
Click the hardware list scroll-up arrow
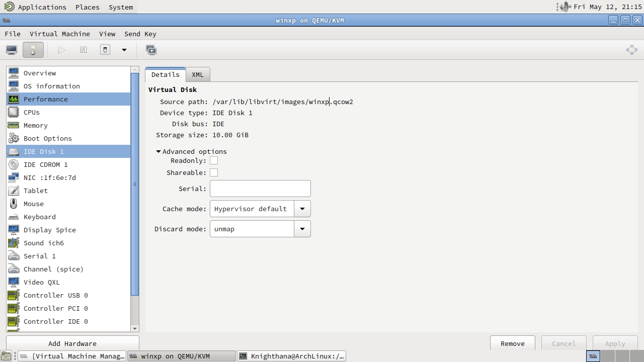pyautogui.click(x=135, y=69)
